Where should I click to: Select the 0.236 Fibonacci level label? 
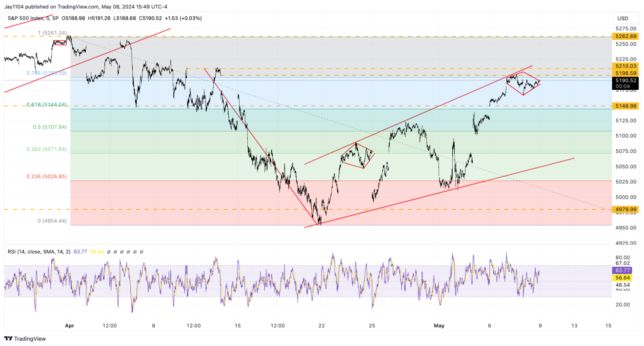pyautogui.click(x=47, y=177)
